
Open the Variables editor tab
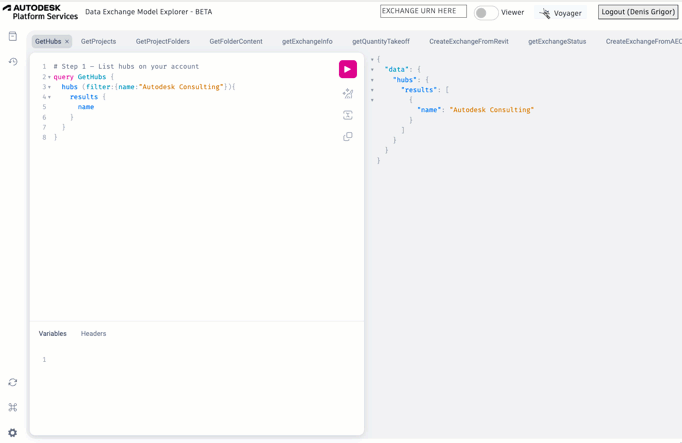[53, 333]
